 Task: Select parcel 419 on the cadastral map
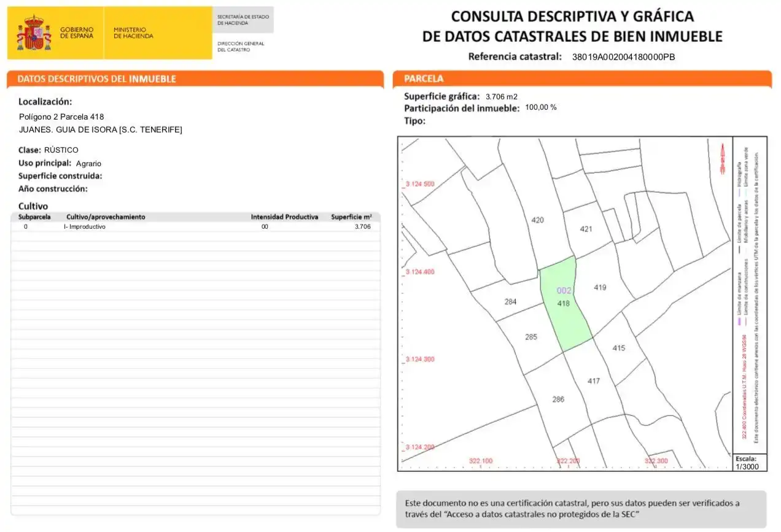click(x=600, y=287)
